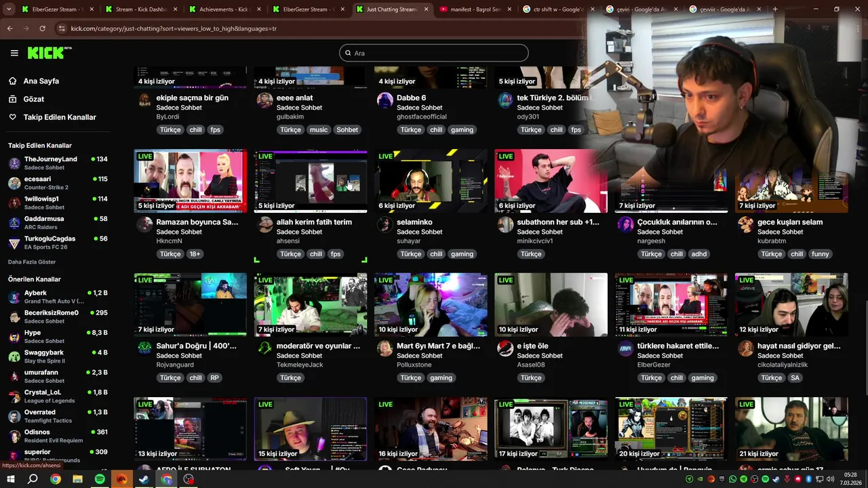Go back with the browser back arrow
The image size is (868, 488).
(9, 28)
